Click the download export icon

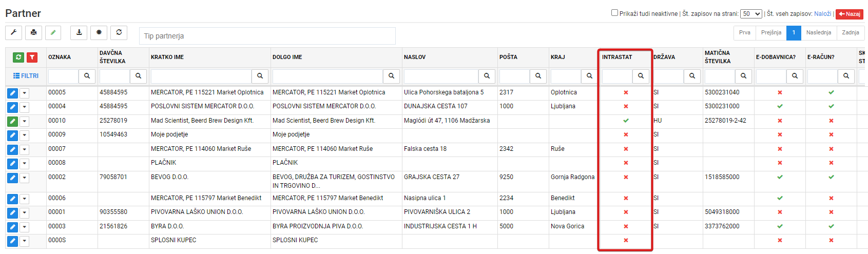(x=79, y=32)
